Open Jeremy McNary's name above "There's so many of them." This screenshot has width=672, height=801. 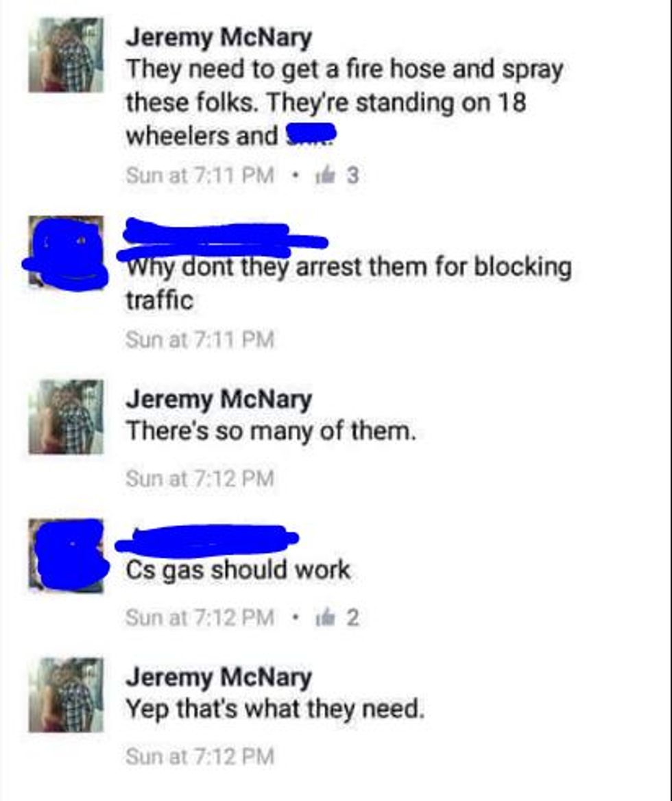point(219,399)
